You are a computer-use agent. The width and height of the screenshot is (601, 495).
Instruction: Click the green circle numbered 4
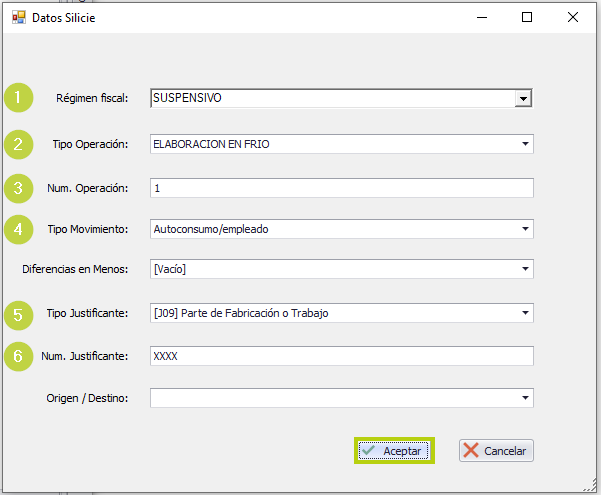(18, 229)
